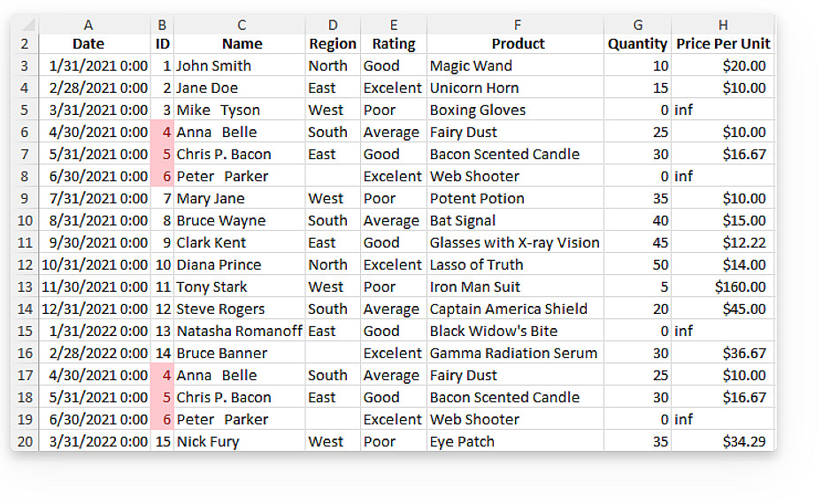Screen dimensions: 830x504
Task: Click the column H header
Action: click(x=722, y=25)
